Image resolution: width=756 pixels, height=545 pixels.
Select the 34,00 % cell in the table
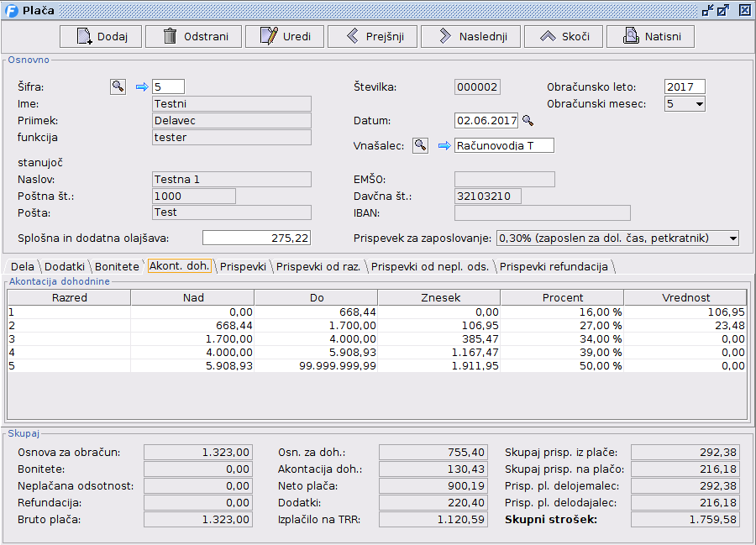[562, 339]
